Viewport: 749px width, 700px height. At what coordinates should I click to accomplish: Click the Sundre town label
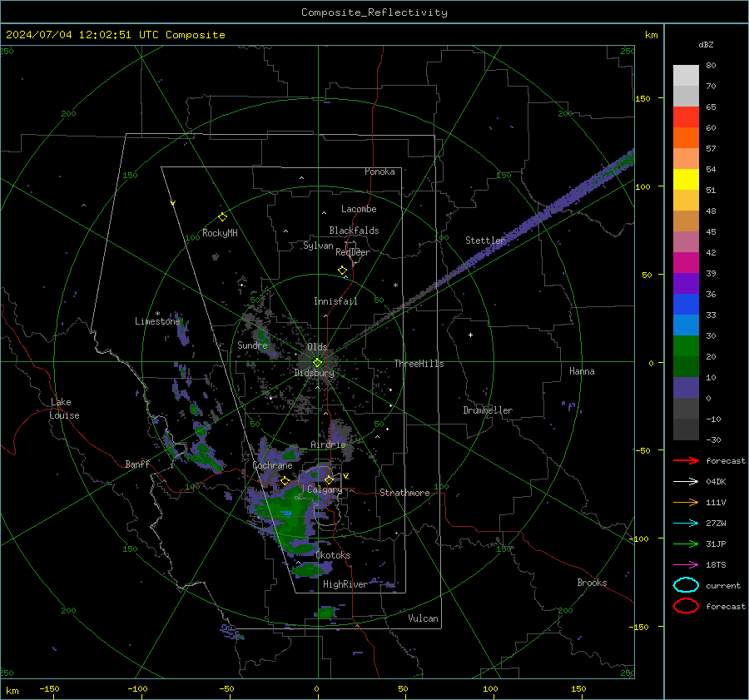[x=252, y=345]
